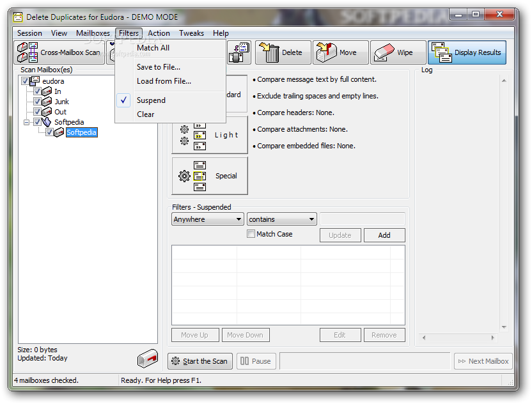Click the Delete toolbar button with trash icon

[x=283, y=52]
